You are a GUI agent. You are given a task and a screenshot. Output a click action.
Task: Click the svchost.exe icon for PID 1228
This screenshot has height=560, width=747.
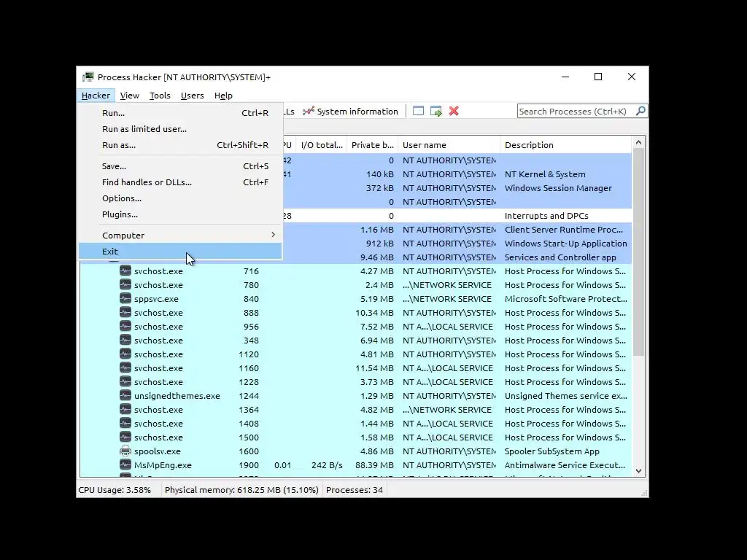[x=125, y=381]
